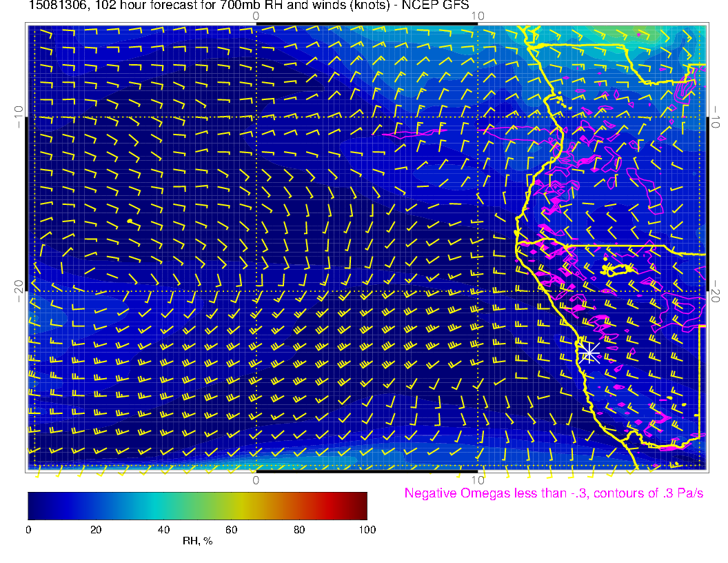
Task: Click the white asterisk location marker
Action: point(589,353)
